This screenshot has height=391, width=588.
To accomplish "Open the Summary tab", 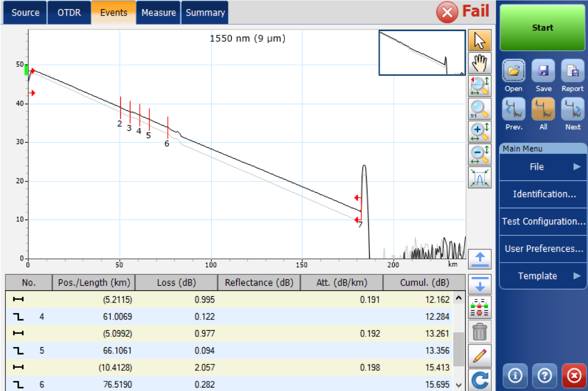I will (205, 13).
